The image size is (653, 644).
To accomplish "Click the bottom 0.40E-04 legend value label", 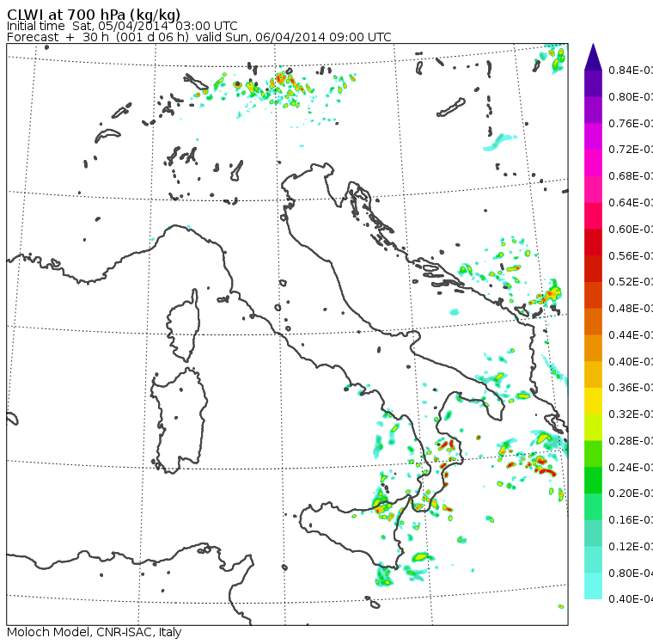I will point(631,599).
